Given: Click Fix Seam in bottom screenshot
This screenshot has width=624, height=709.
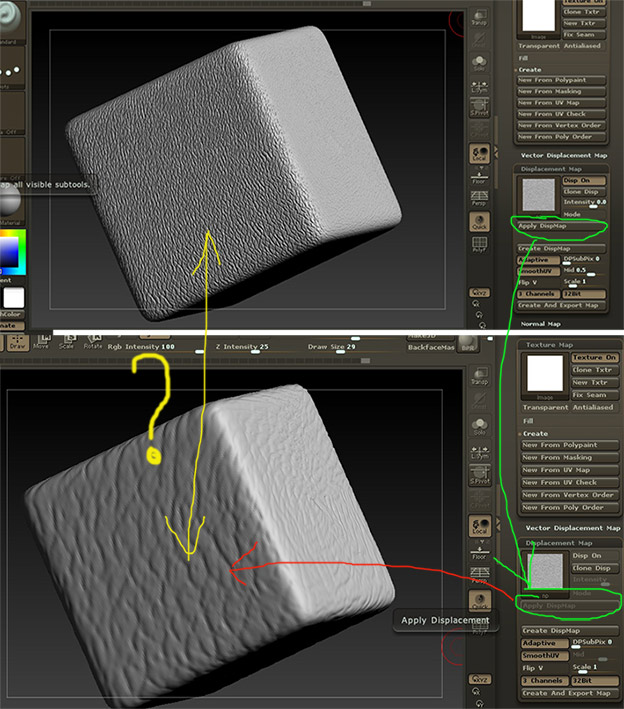Looking at the screenshot, I should (x=595, y=395).
